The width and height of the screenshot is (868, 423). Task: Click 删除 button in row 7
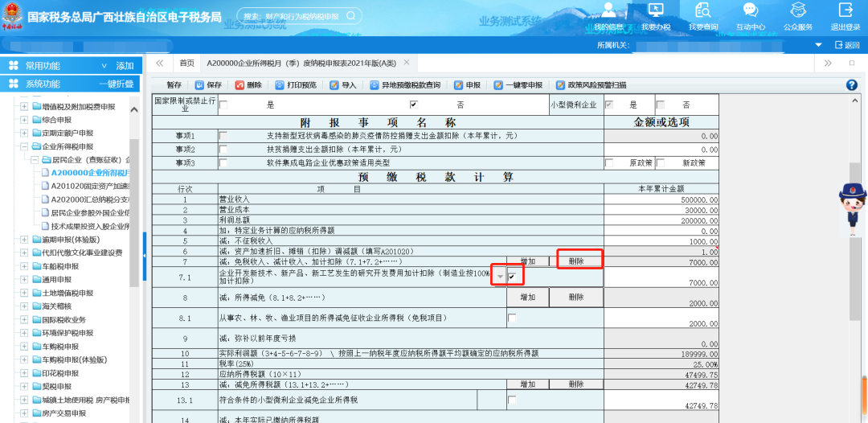tap(576, 261)
